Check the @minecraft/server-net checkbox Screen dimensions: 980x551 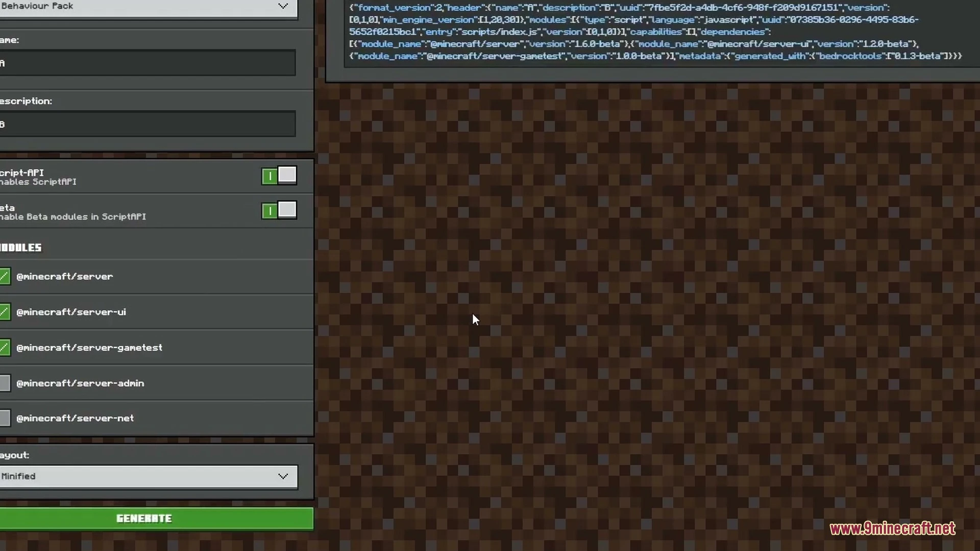(x=5, y=418)
